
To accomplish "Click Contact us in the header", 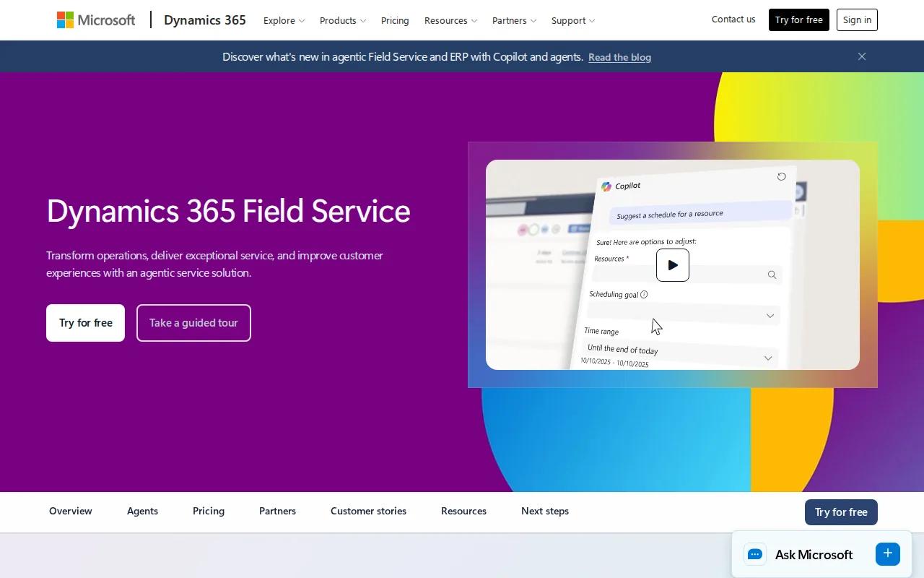I will click(x=733, y=20).
